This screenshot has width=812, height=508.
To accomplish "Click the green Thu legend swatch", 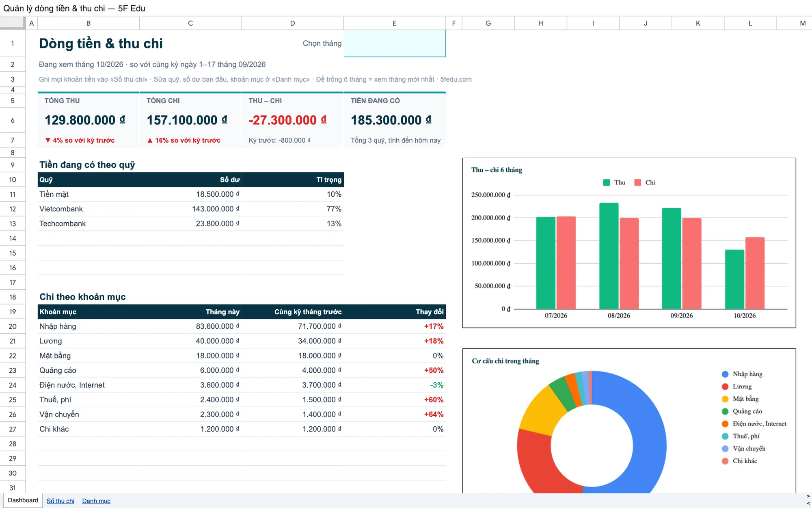I will pyautogui.click(x=607, y=182).
